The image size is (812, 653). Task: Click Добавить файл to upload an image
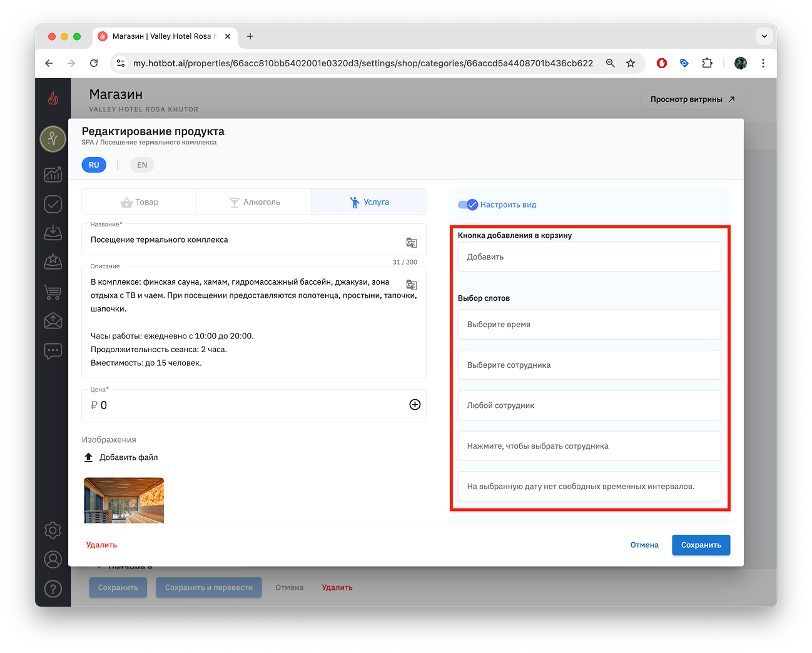click(x=129, y=457)
